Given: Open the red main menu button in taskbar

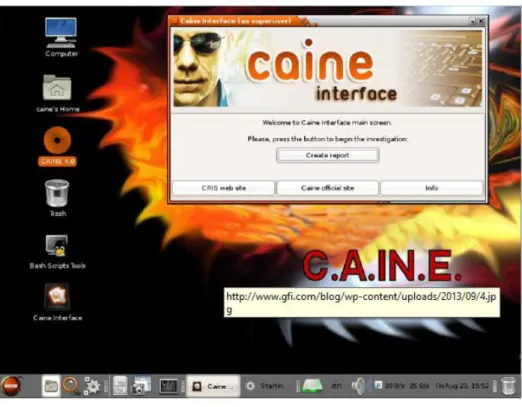Looking at the screenshot, I should (12, 386).
